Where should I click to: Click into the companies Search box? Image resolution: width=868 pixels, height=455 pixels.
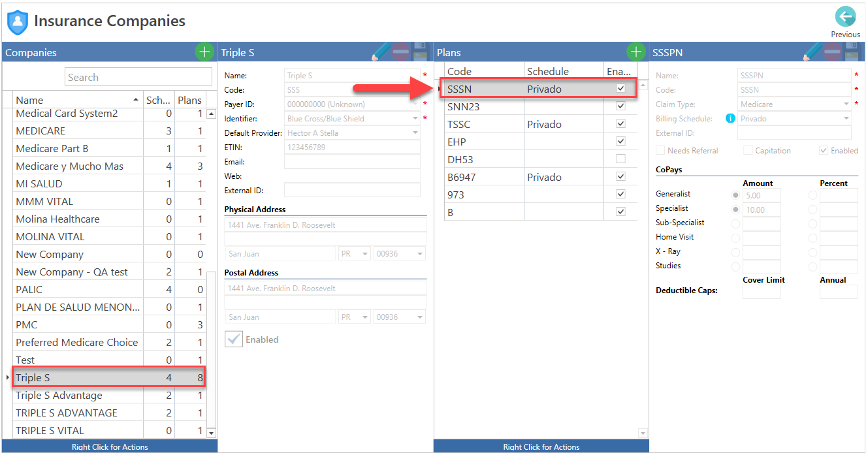tap(138, 77)
